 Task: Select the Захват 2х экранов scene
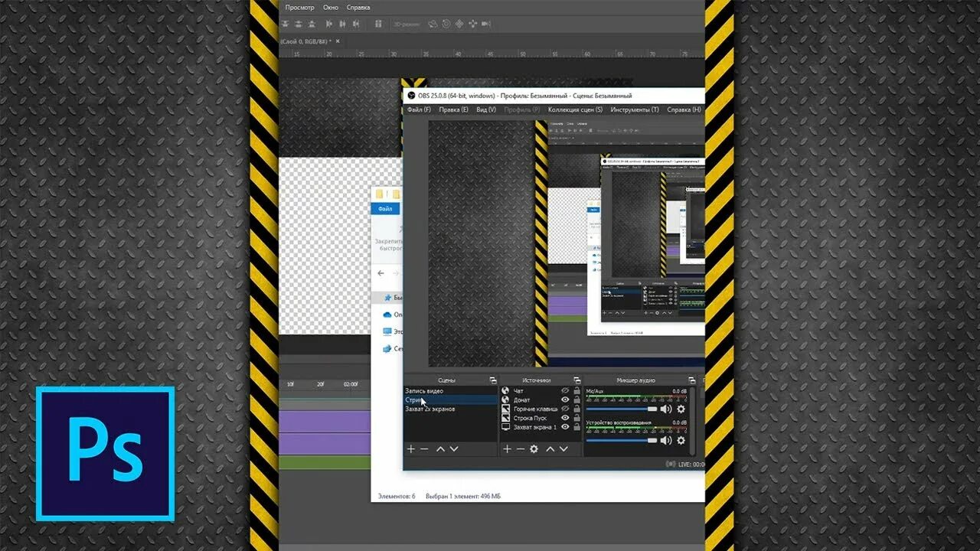coord(450,409)
